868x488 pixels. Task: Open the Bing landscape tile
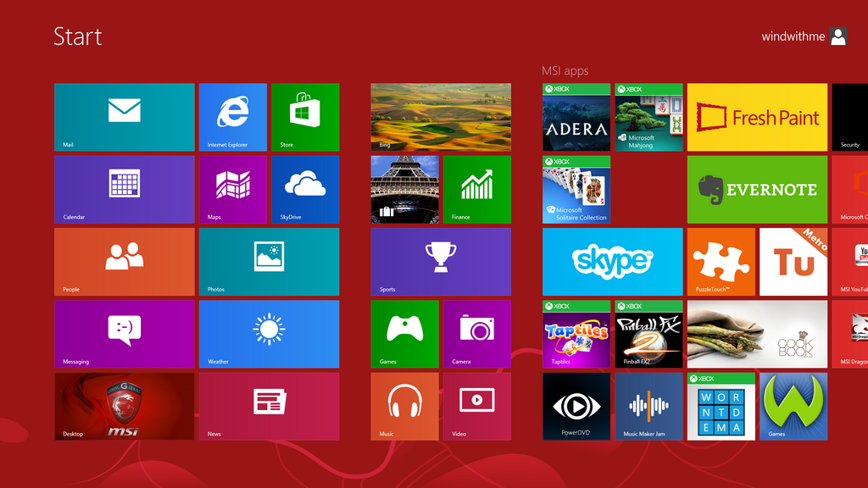(441, 117)
